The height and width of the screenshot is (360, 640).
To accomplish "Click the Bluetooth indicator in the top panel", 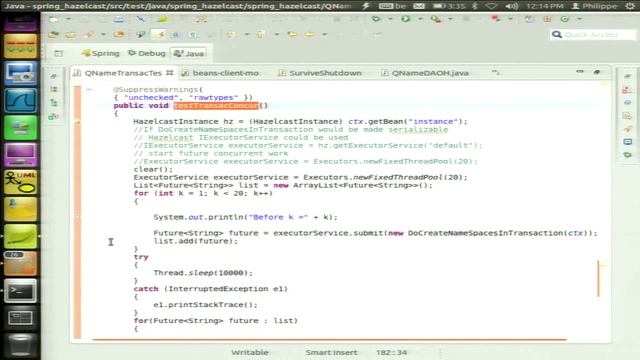I will click(x=474, y=6).
